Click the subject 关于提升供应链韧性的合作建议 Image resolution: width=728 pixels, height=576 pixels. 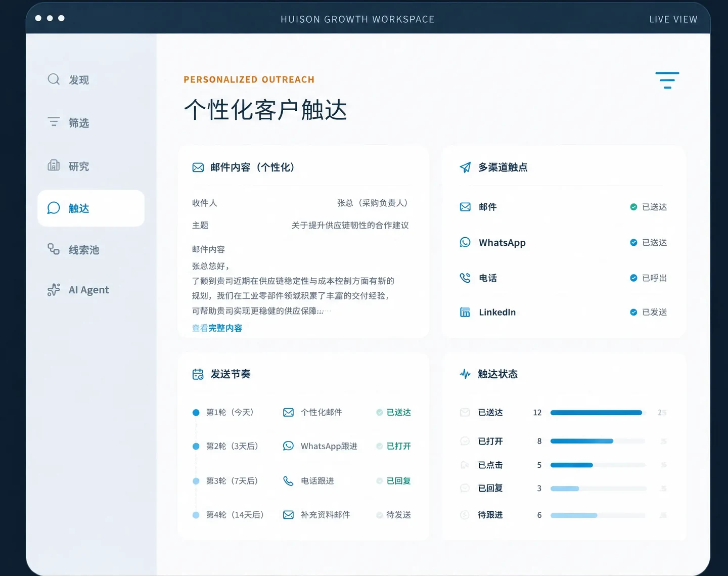[350, 225]
